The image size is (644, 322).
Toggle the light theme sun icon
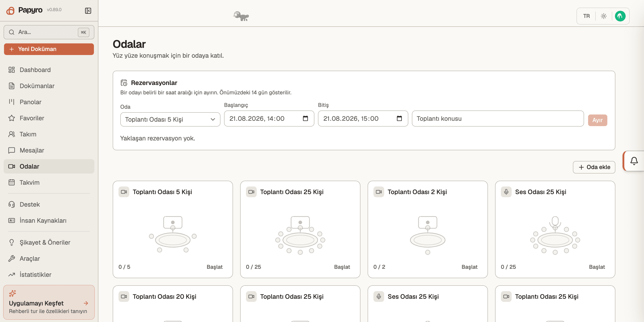click(604, 16)
